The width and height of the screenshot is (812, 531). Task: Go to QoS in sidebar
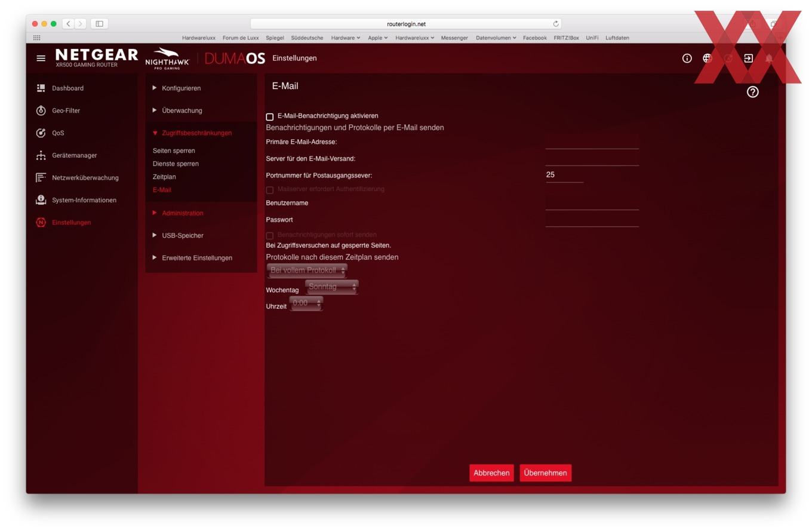coord(58,133)
